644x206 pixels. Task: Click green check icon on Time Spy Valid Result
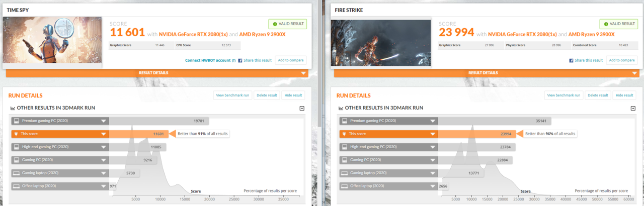click(x=275, y=24)
